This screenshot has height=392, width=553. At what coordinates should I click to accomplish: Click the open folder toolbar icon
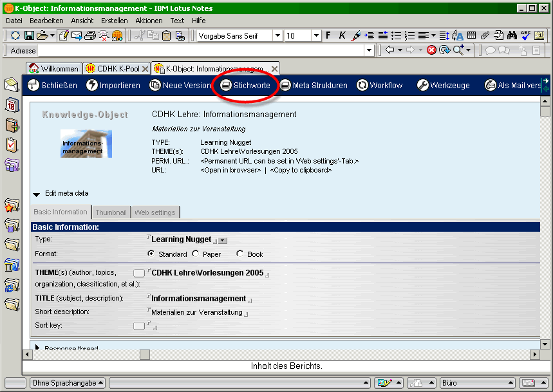[x=42, y=35]
